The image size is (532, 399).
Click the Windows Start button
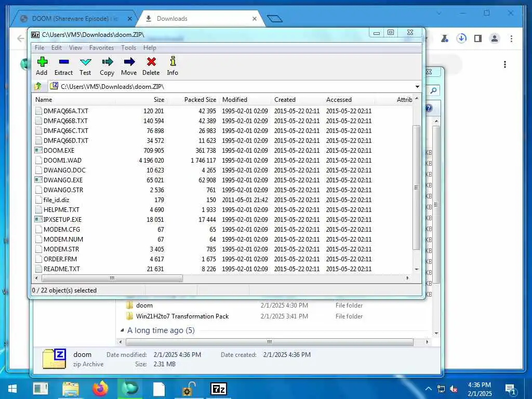tap(13, 389)
